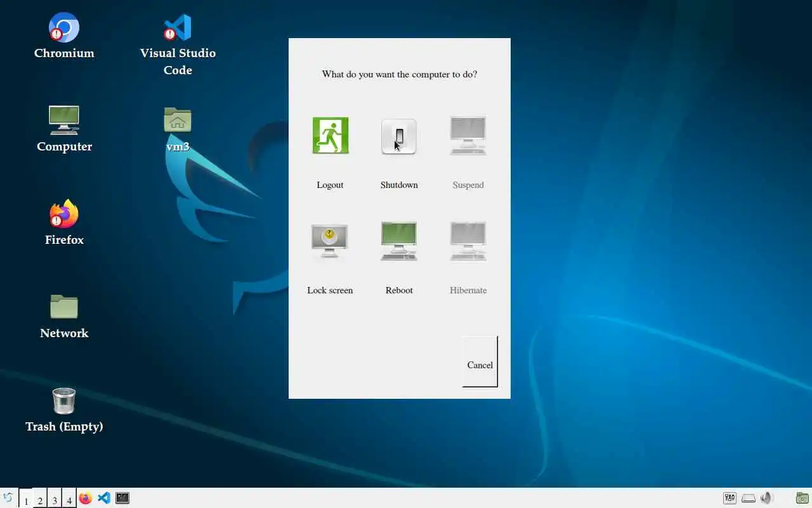Switch to workspace 3 in the pager
Screen dimensions: 812x508
pos(55,498)
